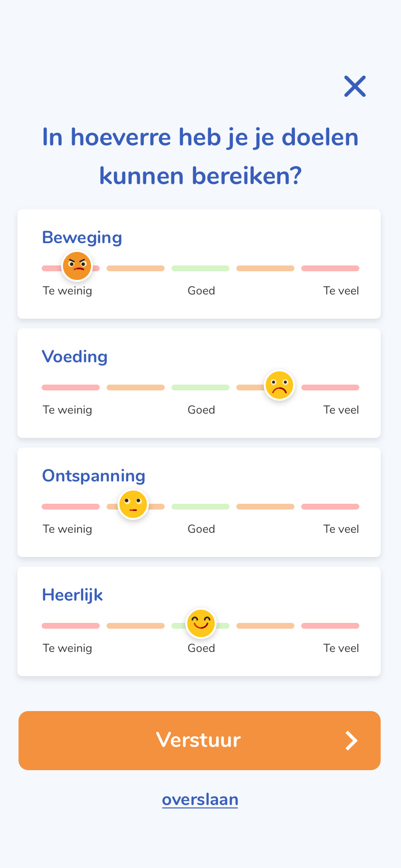The width and height of the screenshot is (401, 868).
Task: Click the sad emoji on Voeding slider
Action: click(279, 386)
